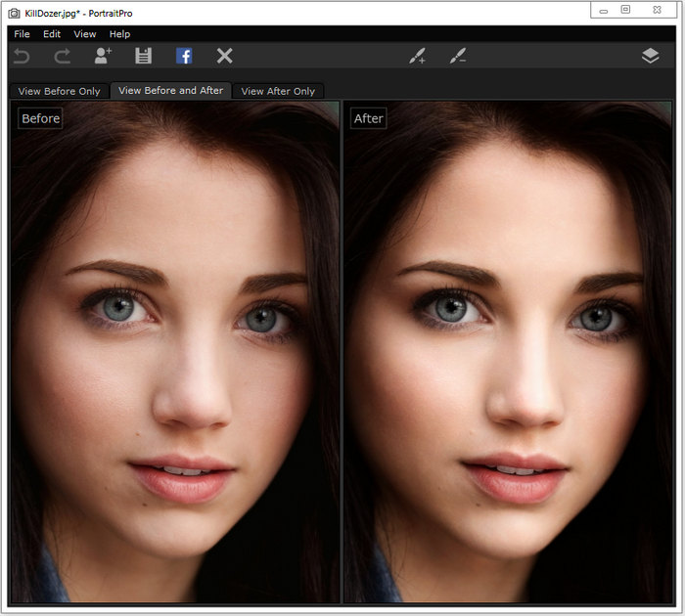
Task: Click the After image preview
Action: coord(508,352)
